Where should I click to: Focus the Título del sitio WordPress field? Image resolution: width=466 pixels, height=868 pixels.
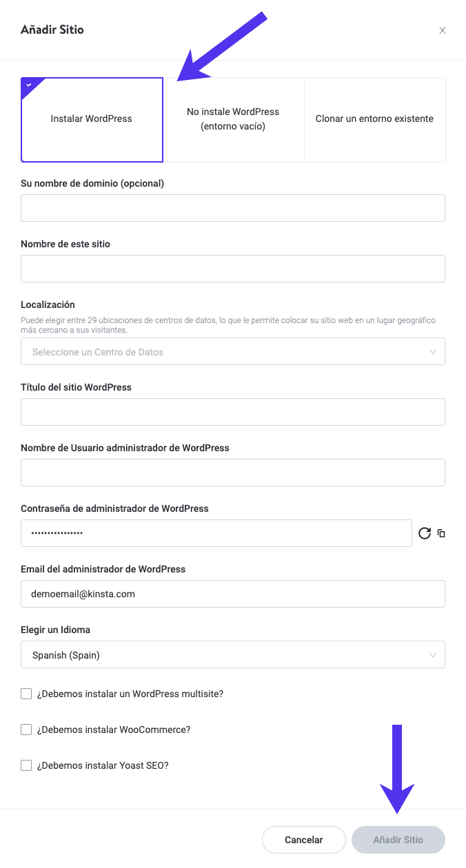click(x=232, y=412)
